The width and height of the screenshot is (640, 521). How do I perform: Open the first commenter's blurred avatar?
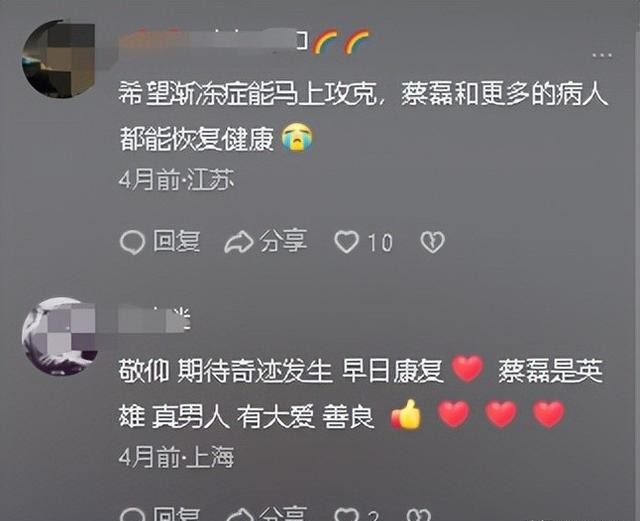click(59, 58)
